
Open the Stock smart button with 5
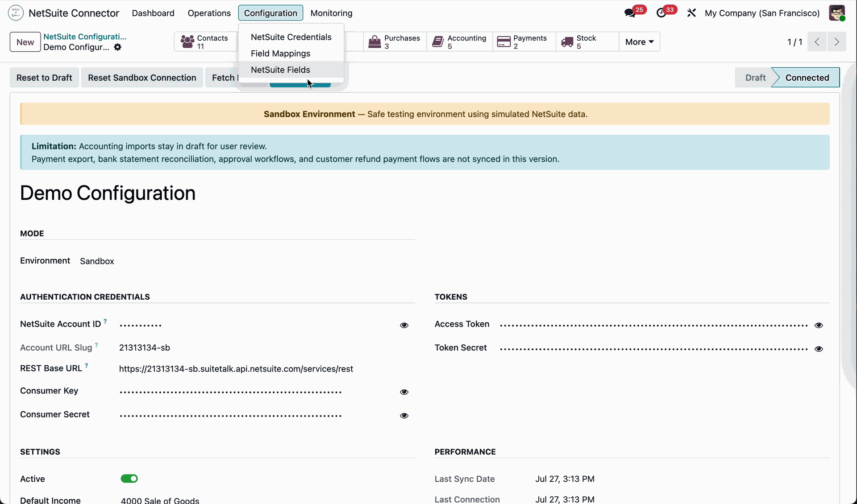587,42
